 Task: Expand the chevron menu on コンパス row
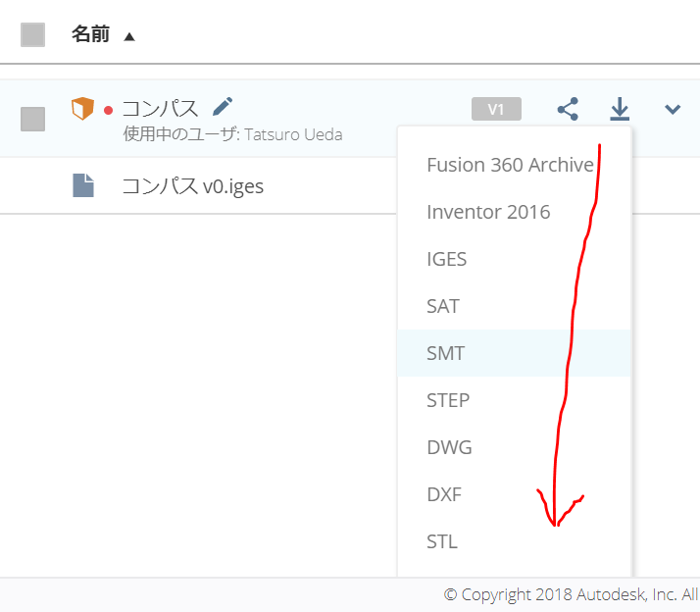[673, 109]
